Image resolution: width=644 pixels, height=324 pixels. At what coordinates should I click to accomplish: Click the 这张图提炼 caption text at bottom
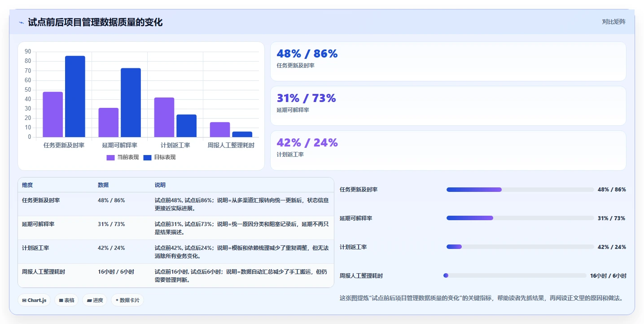481,298
